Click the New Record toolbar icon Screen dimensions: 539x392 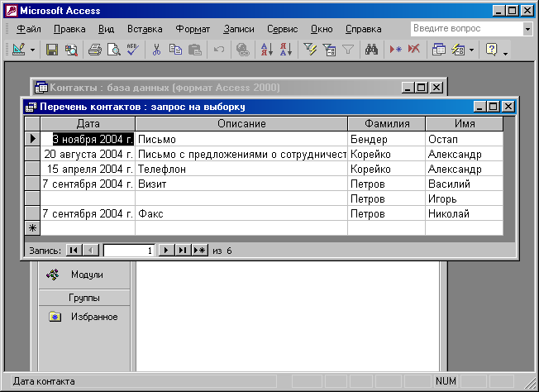[396, 50]
